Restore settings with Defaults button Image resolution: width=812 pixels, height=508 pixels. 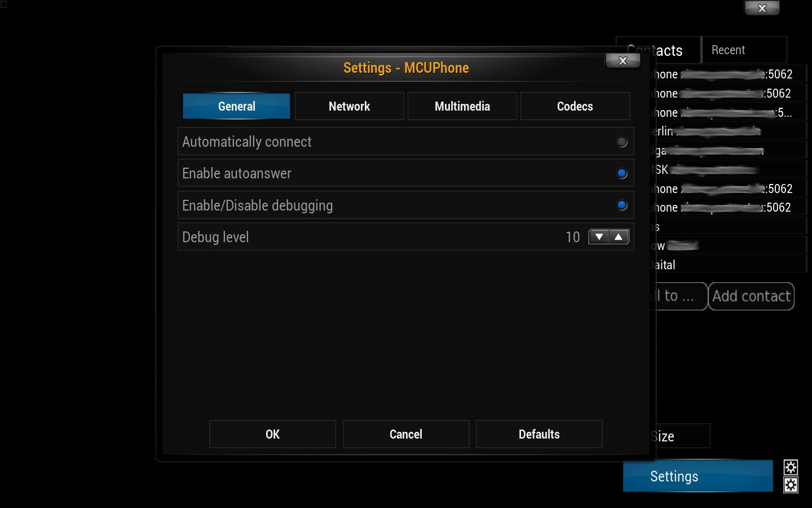539,434
